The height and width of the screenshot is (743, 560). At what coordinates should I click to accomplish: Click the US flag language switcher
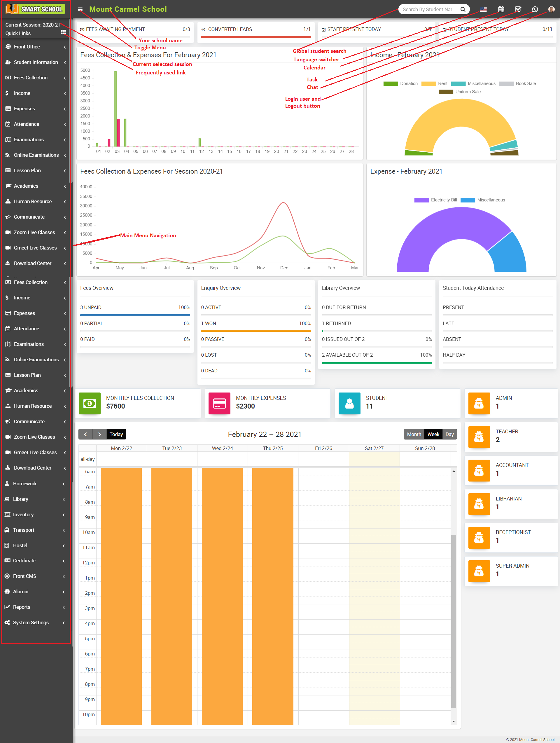483,9
